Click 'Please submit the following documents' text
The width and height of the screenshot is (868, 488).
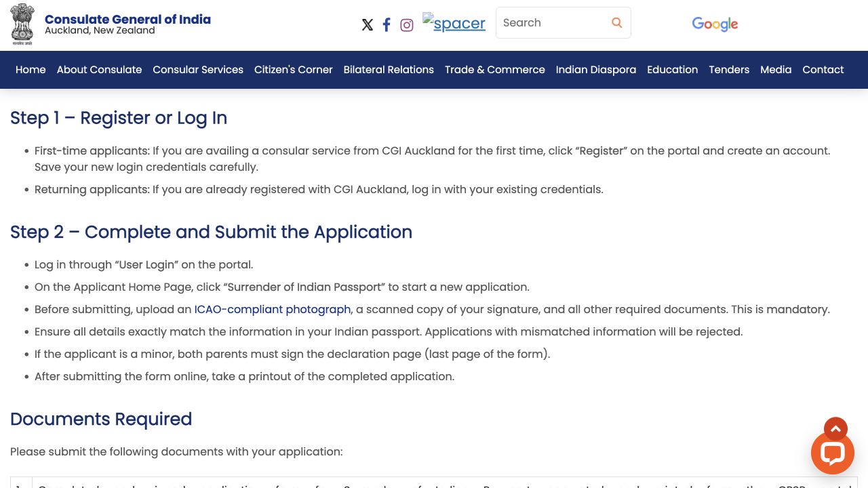(x=176, y=451)
